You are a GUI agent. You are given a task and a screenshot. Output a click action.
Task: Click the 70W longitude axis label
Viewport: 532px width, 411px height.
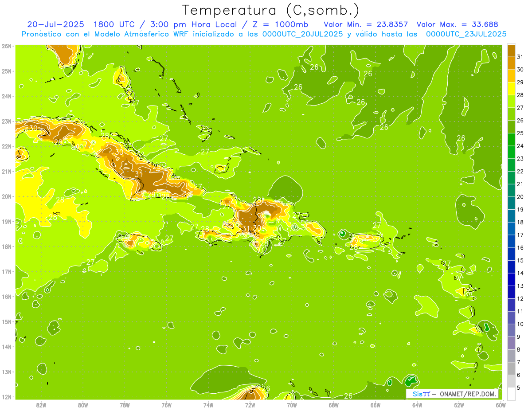292,405
